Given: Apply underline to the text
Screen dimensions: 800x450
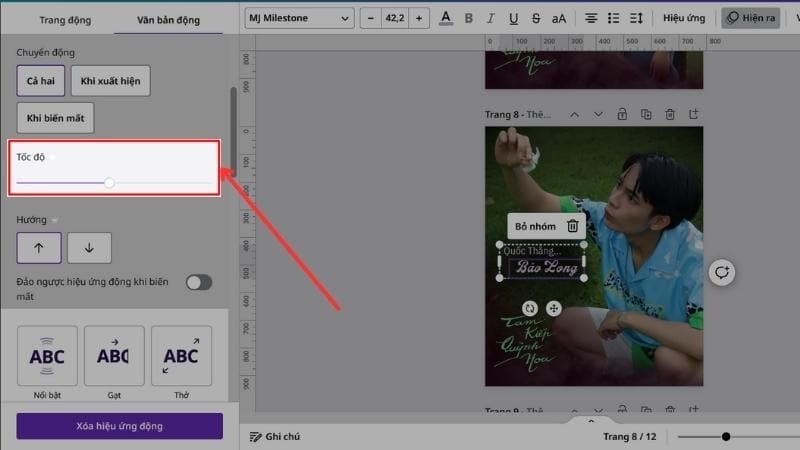Looking at the screenshot, I should pos(514,18).
